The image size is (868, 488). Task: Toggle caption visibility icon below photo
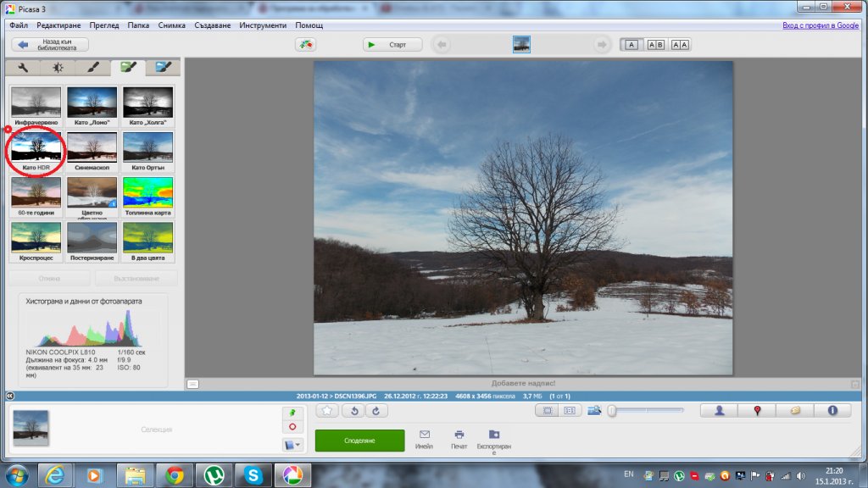coord(192,384)
